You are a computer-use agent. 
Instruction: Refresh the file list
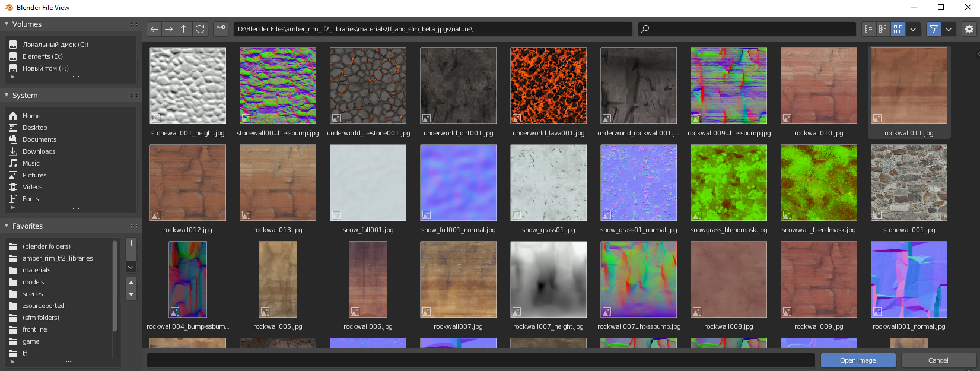click(x=200, y=29)
